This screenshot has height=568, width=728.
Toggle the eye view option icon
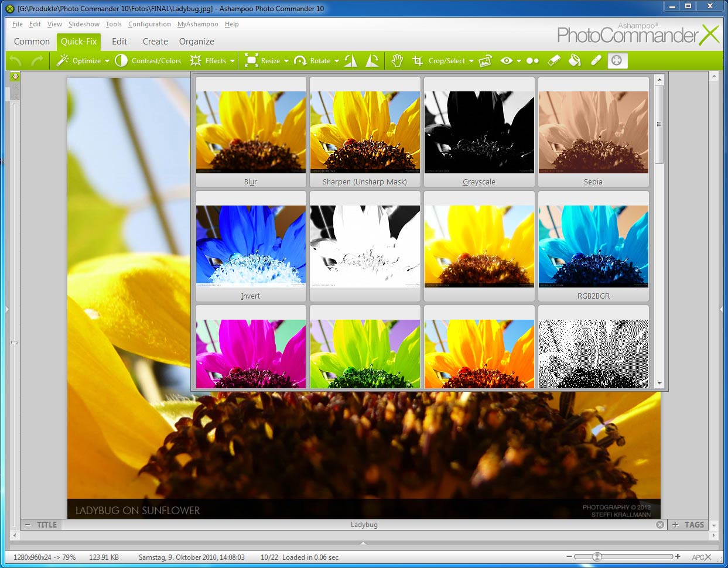coord(506,60)
